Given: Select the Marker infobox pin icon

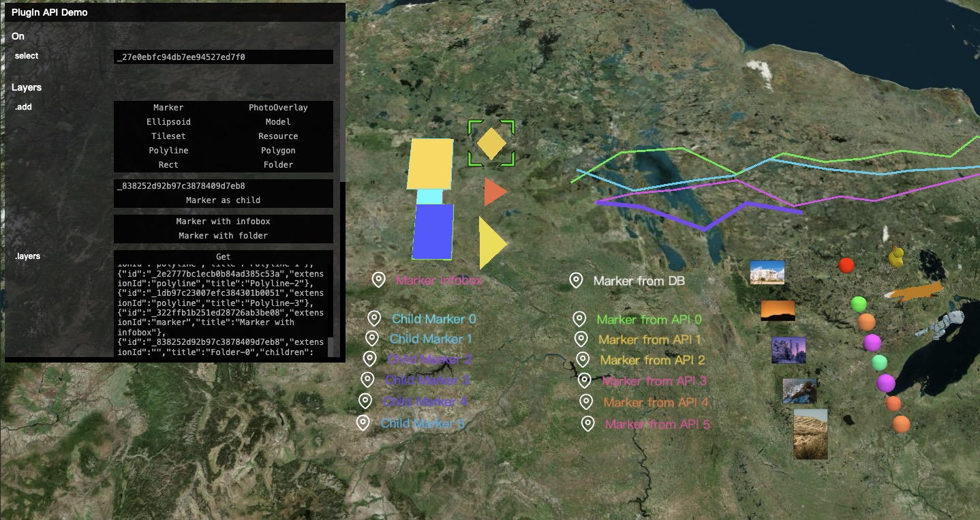Looking at the screenshot, I should tap(379, 279).
